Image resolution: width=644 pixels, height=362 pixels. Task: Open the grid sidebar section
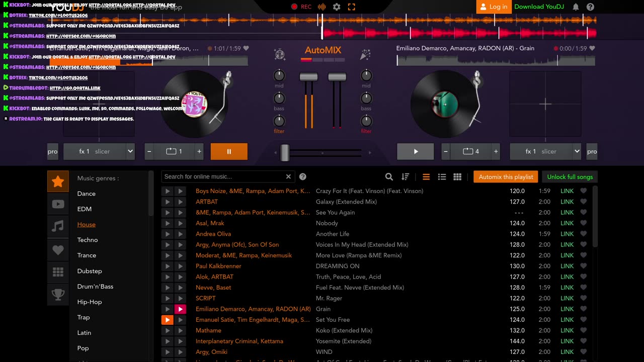[58, 272]
